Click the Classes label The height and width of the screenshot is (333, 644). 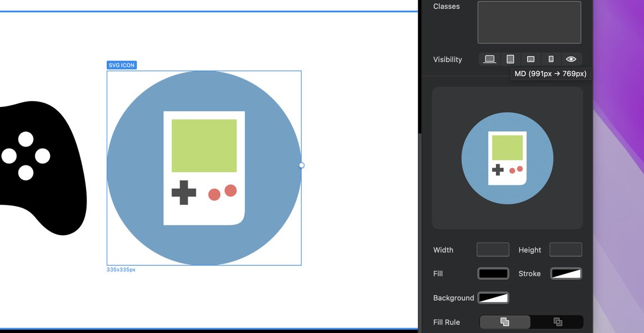[x=447, y=6]
